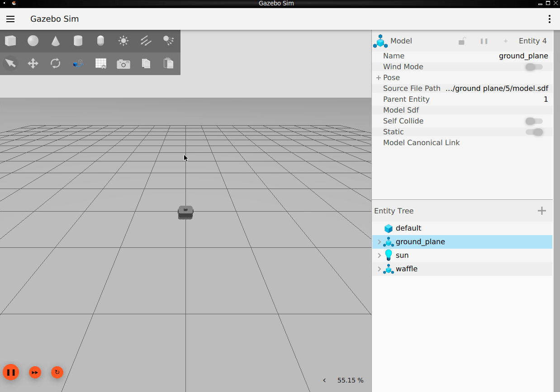Expand the waffle entity in the tree
This screenshot has width=560, height=392.
379,269
